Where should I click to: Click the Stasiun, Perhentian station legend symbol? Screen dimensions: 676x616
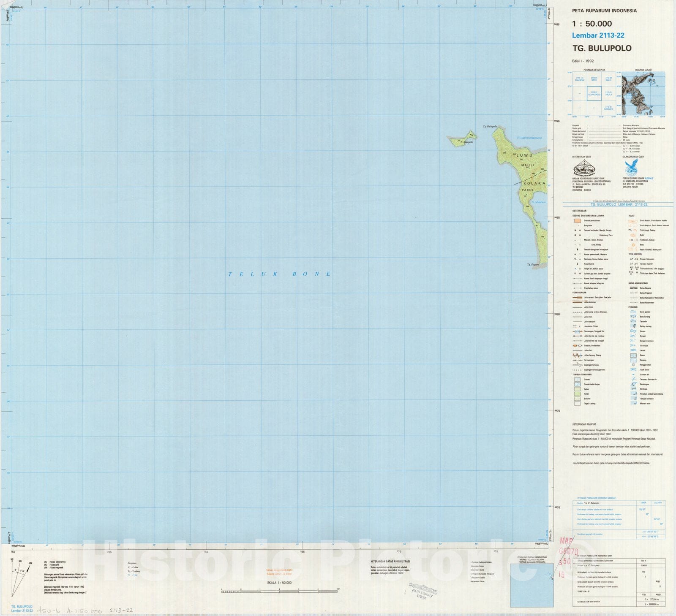point(577,345)
